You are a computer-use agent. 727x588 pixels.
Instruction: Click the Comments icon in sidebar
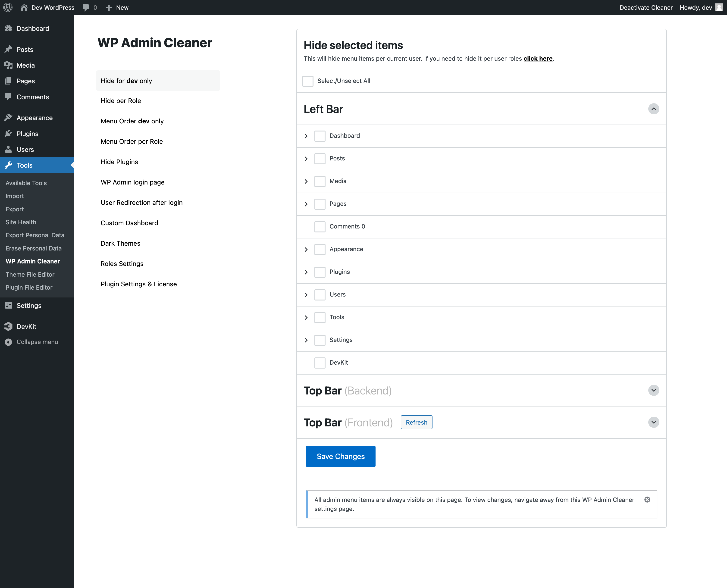9,97
